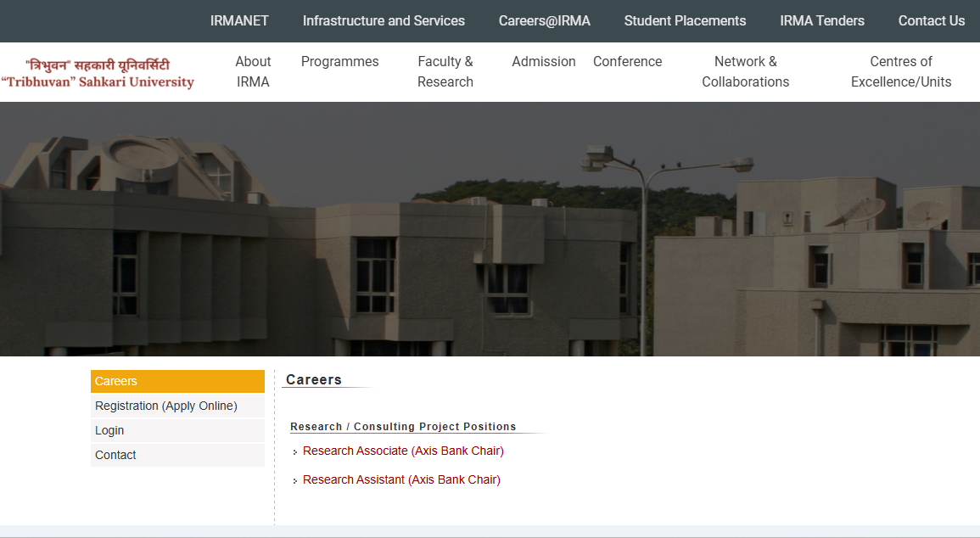Expand the Faculty & Research menu
The image size is (980, 538).
pos(445,72)
